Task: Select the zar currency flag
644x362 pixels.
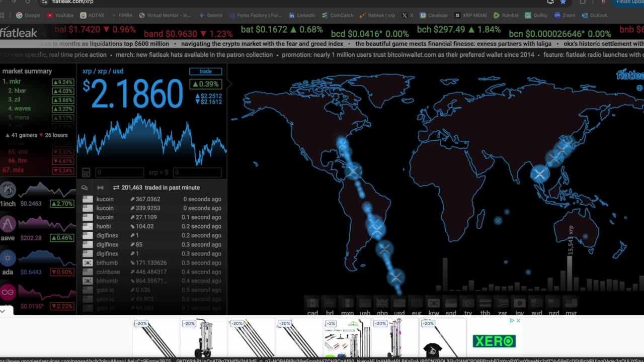Action: [502, 303]
